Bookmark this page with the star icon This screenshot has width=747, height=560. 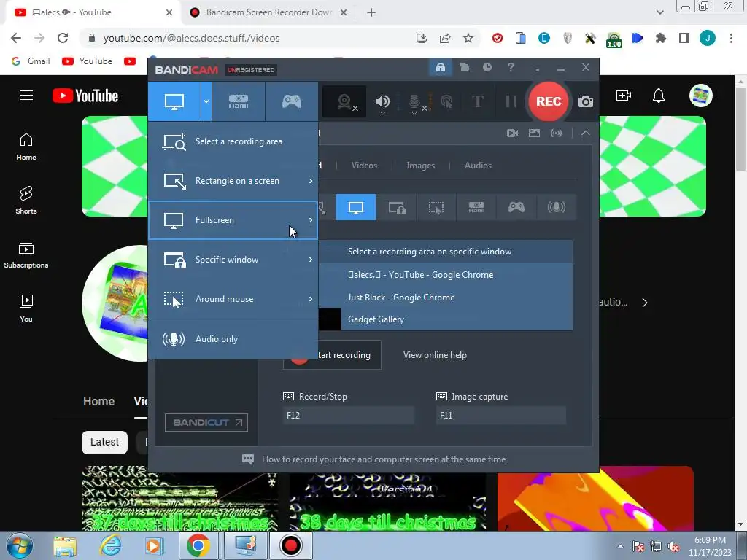pyautogui.click(x=468, y=38)
